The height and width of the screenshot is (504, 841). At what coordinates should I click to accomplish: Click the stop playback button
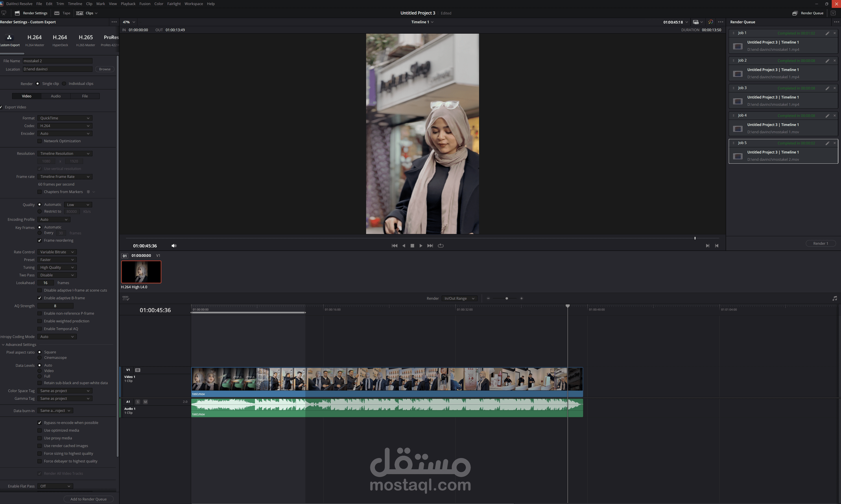pyautogui.click(x=412, y=246)
